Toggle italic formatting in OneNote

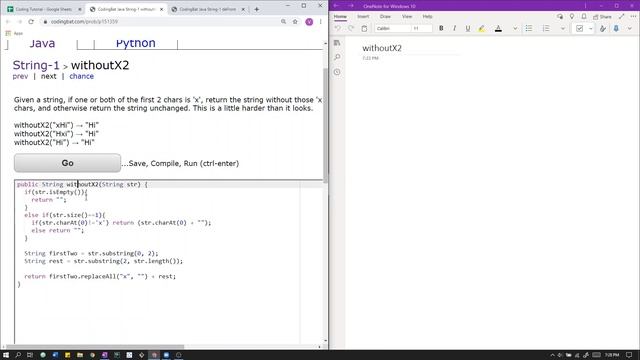point(454,29)
